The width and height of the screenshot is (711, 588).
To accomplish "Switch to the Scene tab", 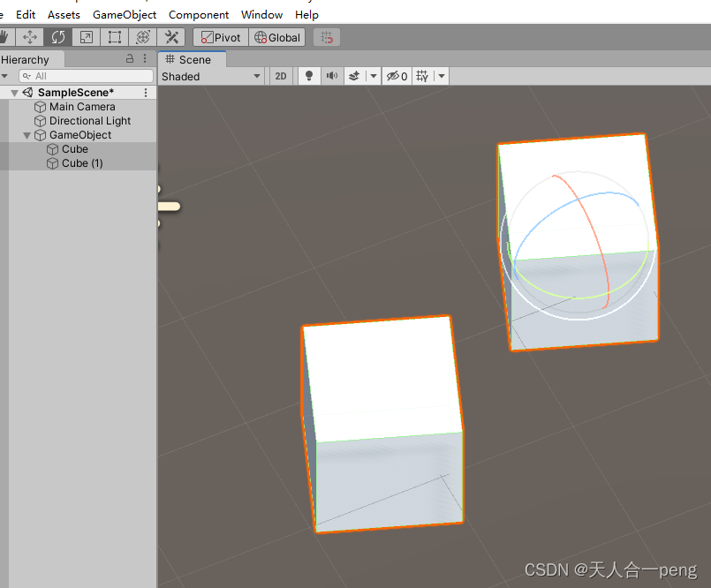I will tap(191, 59).
